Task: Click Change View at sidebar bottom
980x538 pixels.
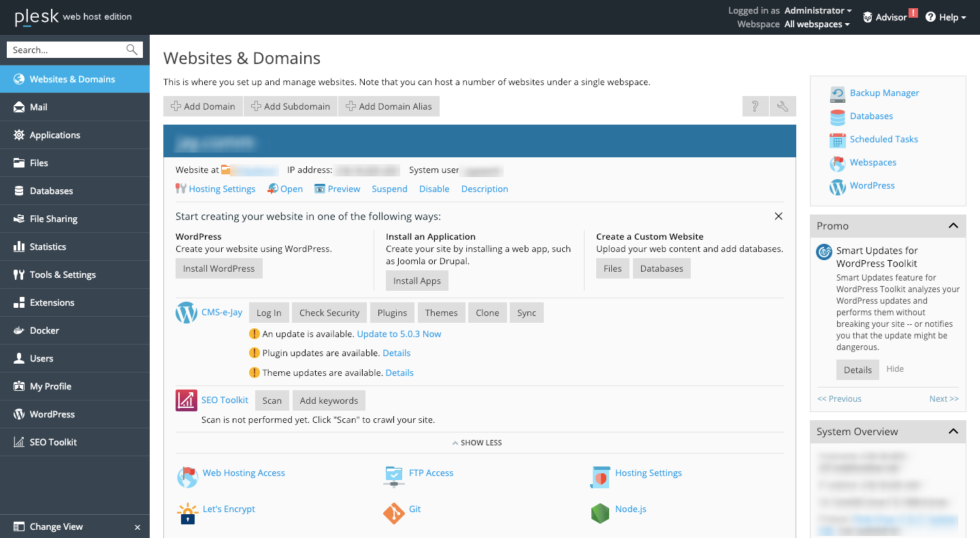Action: (56, 526)
